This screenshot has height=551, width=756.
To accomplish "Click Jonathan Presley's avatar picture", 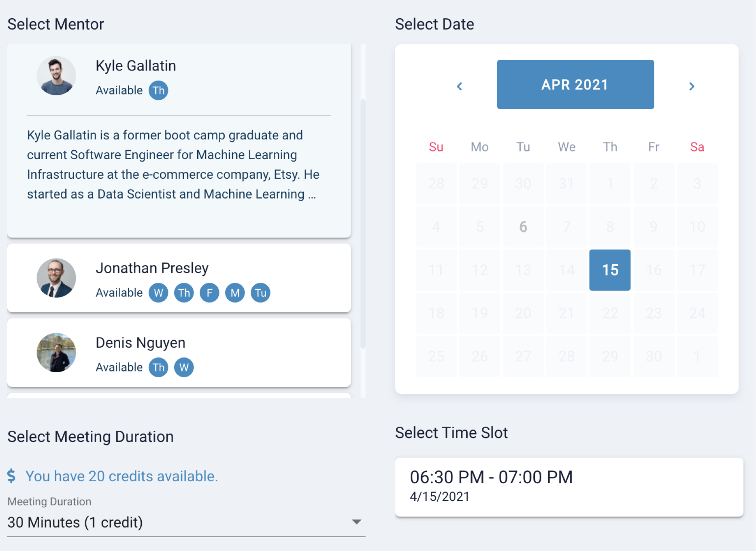I will coord(56,278).
